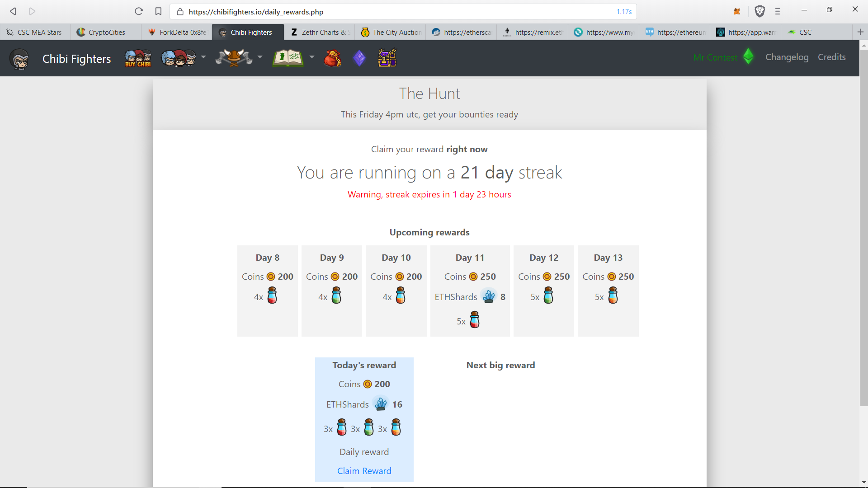Open the Brave shields lion icon
The height and width of the screenshot is (488, 868).
[x=760, y=11]
